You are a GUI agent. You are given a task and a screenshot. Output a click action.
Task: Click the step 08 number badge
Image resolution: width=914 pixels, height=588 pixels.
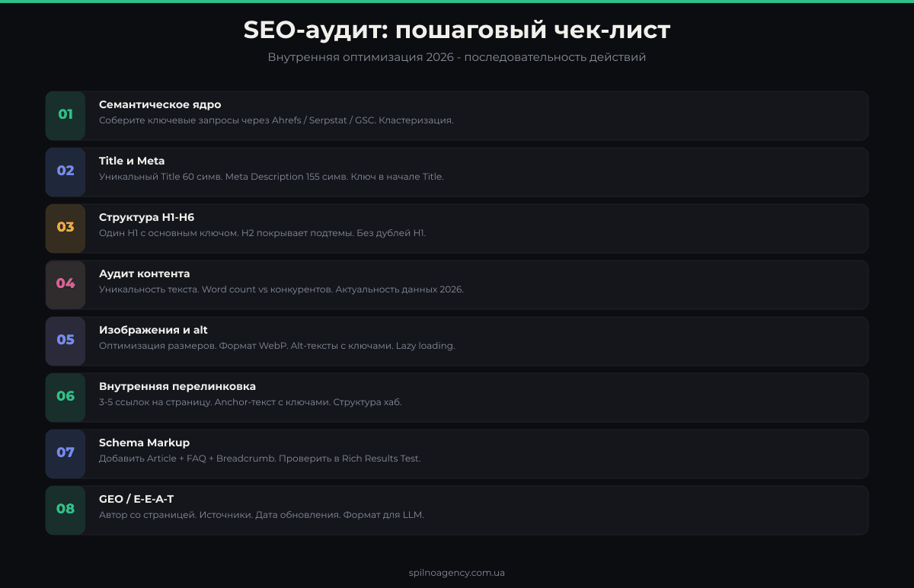point(66,510)
